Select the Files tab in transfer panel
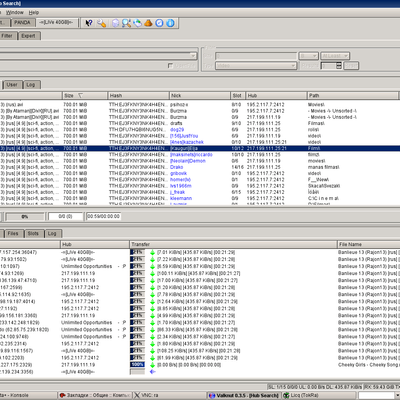Viewport: 400px width, 400px height. pyautogui.click(x=13, y=233)
